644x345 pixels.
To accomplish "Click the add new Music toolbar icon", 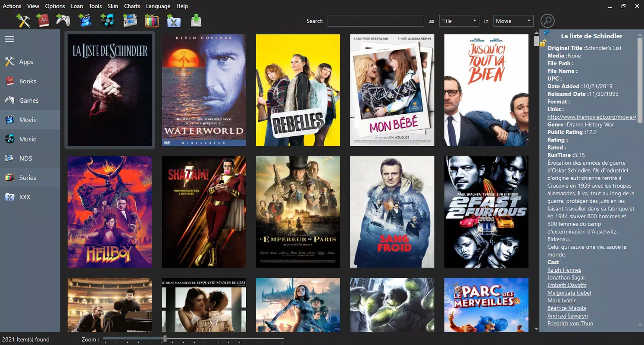I will tap(107, 20).
